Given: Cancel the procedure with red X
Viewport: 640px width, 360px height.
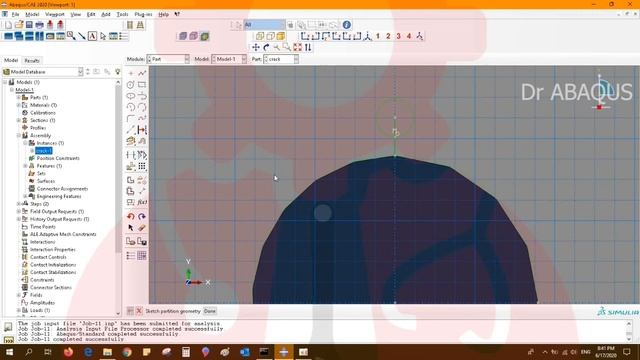Looking at the screenshot, I should point(139,311).
